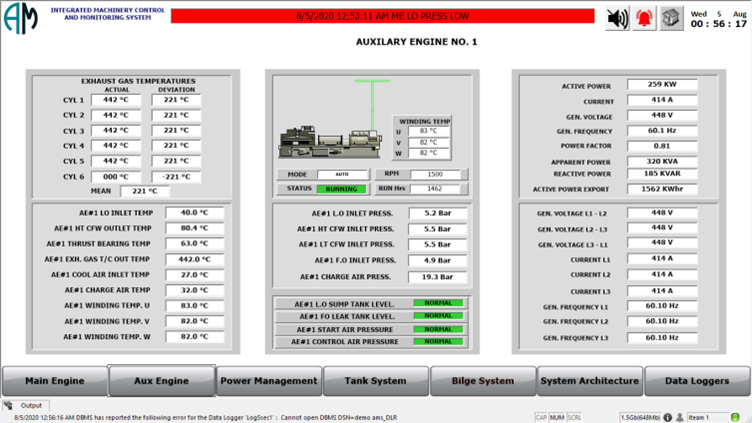Mute the alarm sound speaker icon
This screenshot has width=752, height=423.
pyautogui.click(x=618, y=18)
